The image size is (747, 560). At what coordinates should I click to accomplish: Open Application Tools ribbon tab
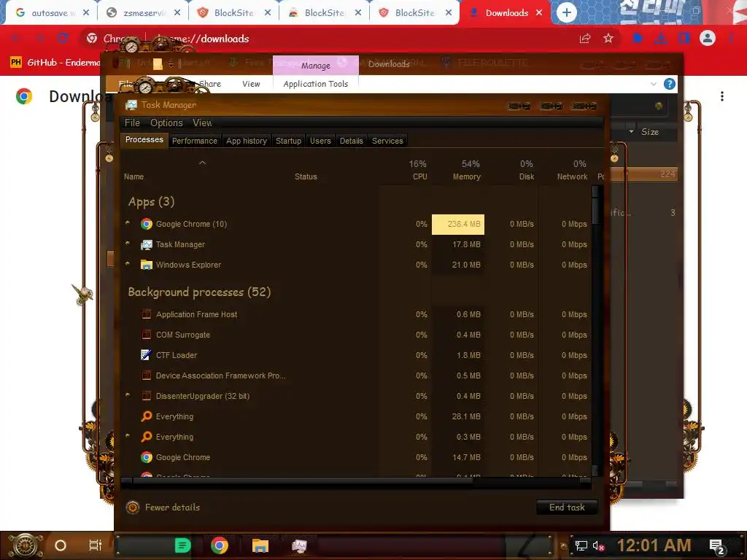tap(315, 85)
